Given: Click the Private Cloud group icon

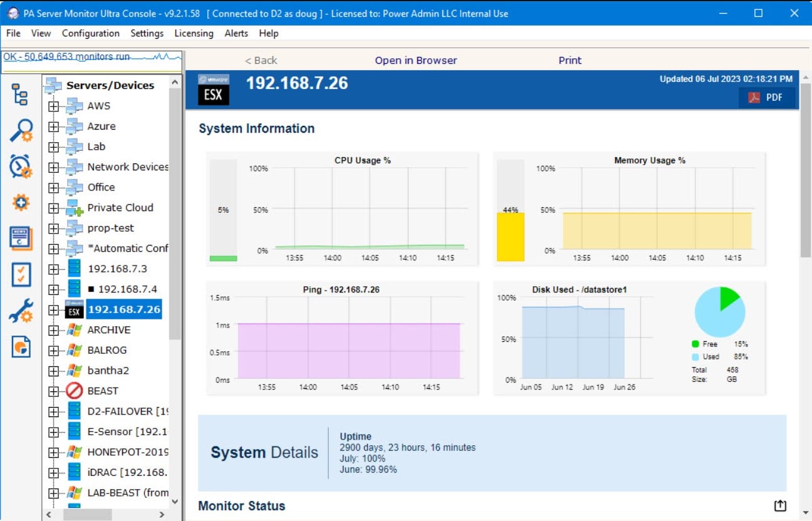Looking at the screenshot, I should 75,208.
